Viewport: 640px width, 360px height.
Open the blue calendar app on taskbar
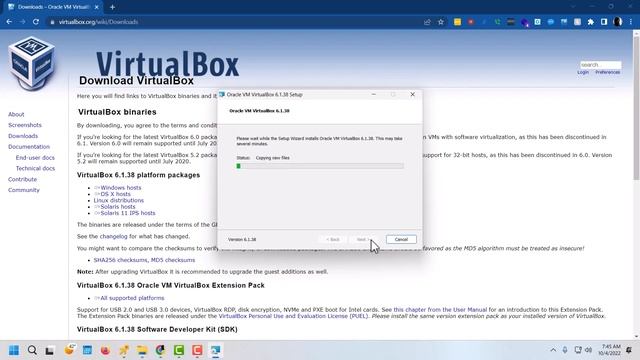[87, 350]
